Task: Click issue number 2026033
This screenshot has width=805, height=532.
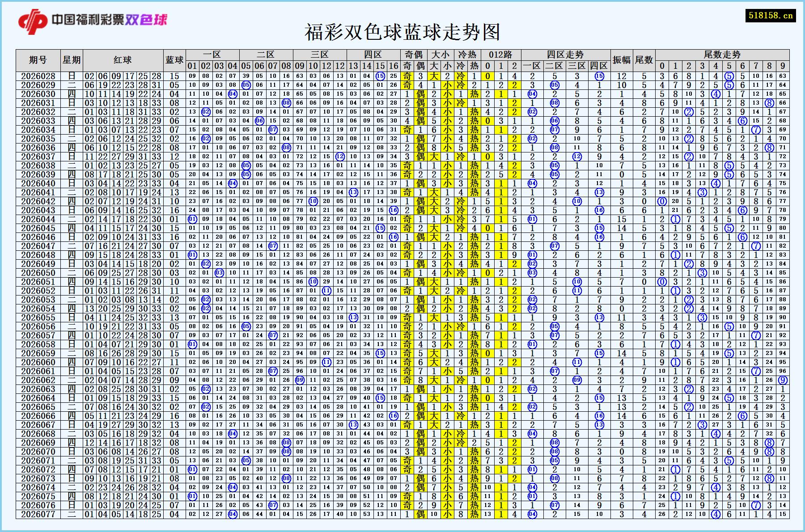Action: click(38, 121)
